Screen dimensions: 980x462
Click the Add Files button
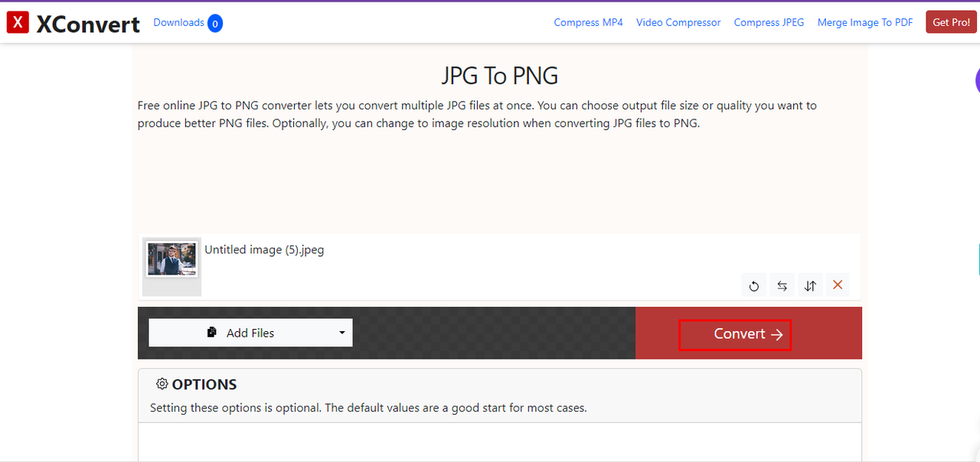click(250, 333)
